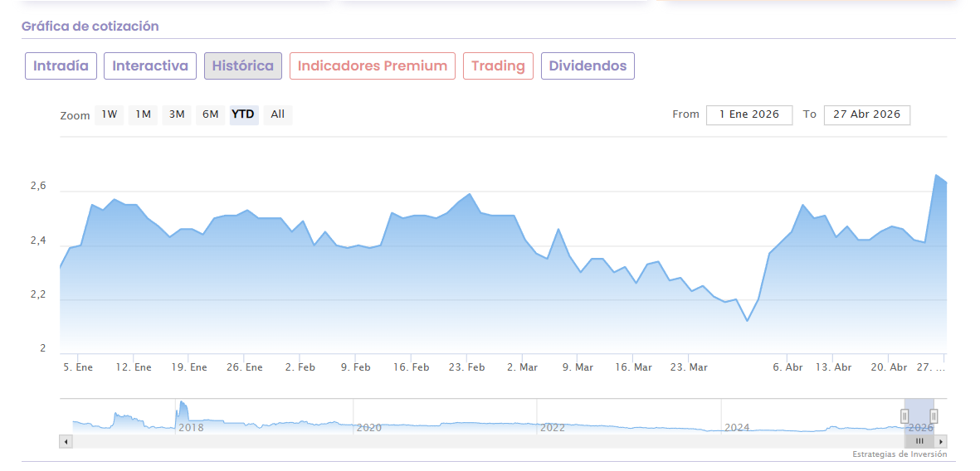This screenshot has width=980, height=471.
Task: Click the navigator scroll left arrow
Action: click(x=65, y=441)
